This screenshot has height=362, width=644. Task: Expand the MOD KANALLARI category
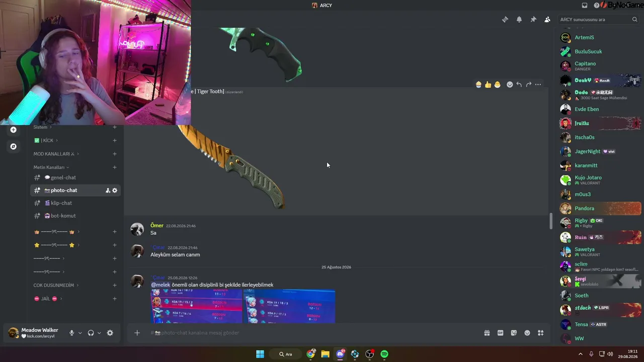pyautogui.click(x=56, y=154)
